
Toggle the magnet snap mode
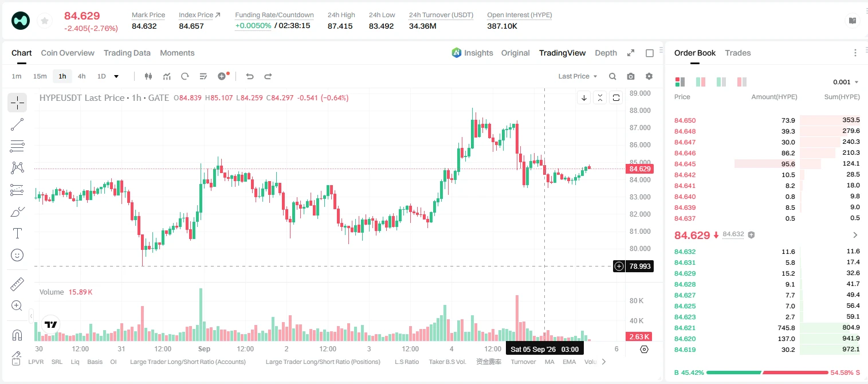pyautogui.click(x=17, y=335)
